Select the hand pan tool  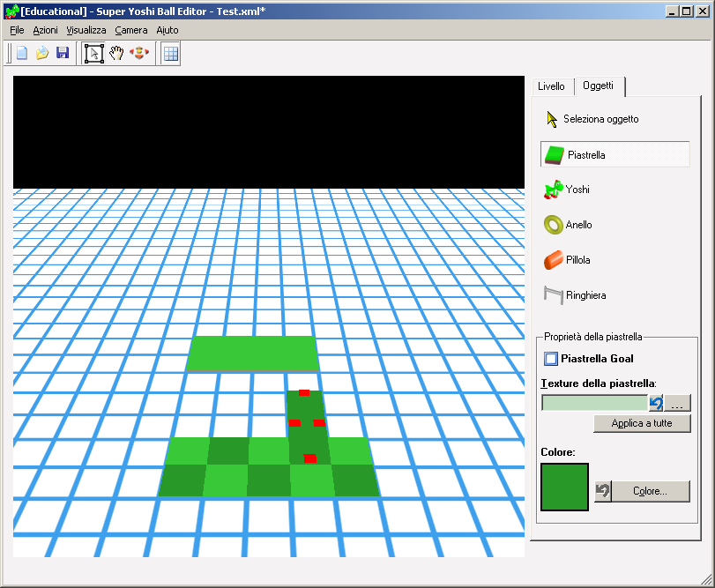point(116,53)
